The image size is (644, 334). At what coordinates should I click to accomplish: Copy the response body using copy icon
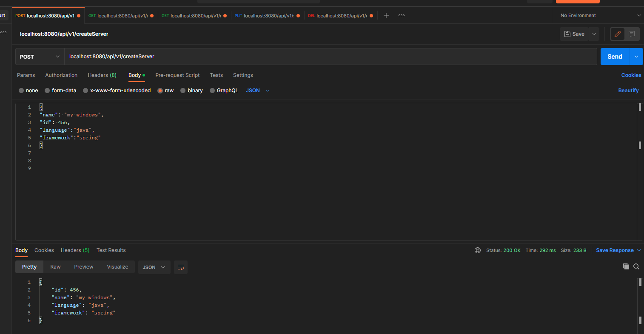coord(626,266)
